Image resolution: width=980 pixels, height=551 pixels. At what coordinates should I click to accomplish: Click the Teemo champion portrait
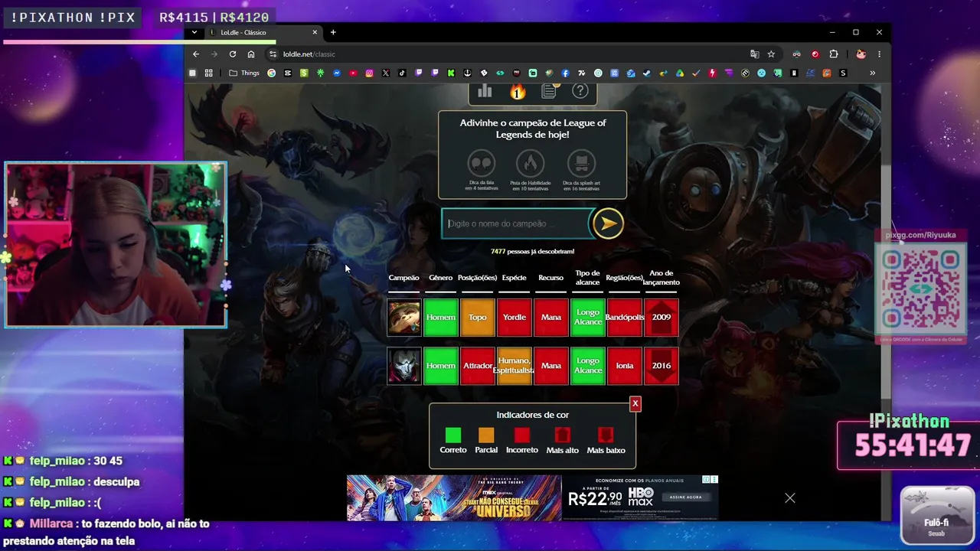404,318
